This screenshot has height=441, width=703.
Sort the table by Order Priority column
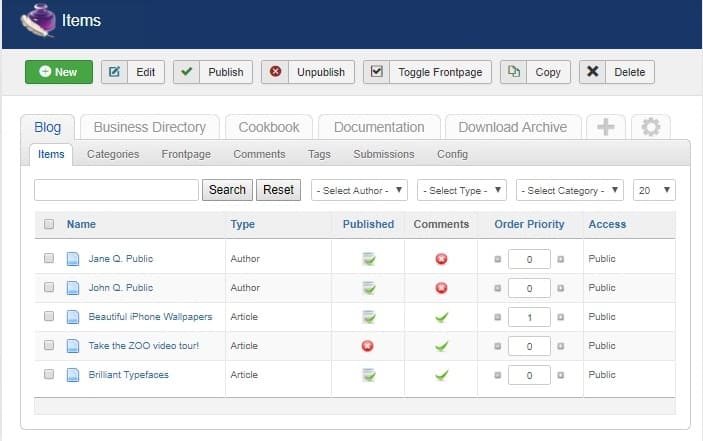pos(529,224)
